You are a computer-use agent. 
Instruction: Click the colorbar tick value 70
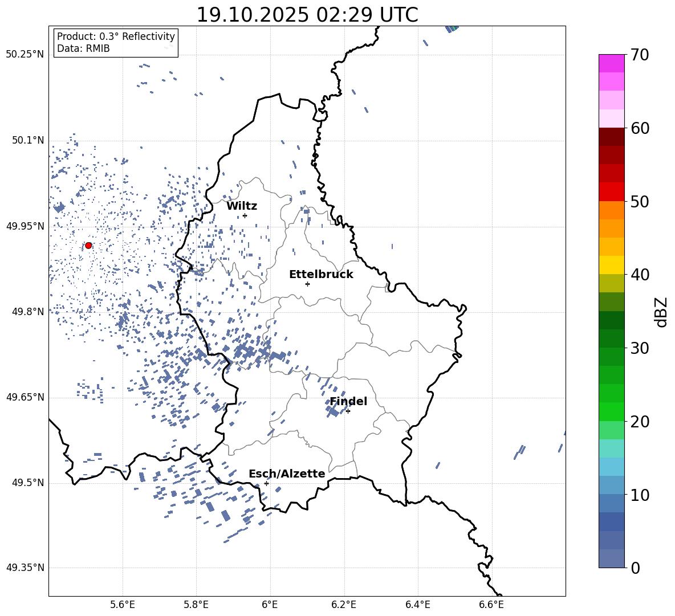click(640, 55)
